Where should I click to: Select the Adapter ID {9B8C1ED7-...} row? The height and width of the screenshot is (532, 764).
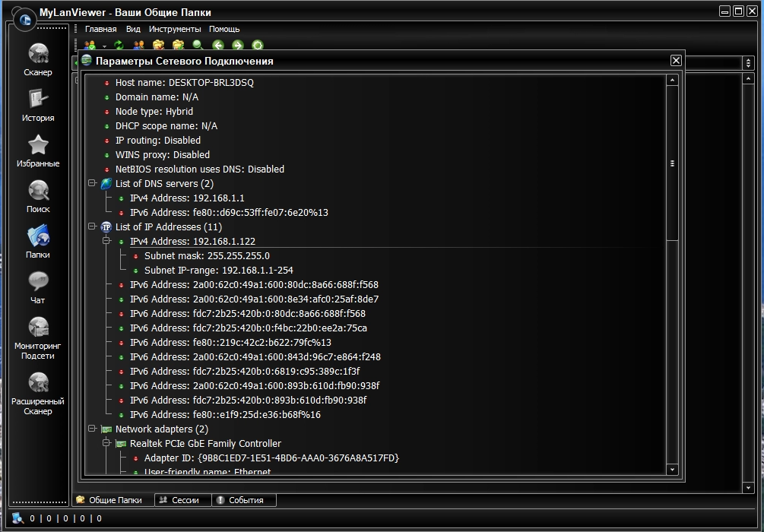pos(271,458)
